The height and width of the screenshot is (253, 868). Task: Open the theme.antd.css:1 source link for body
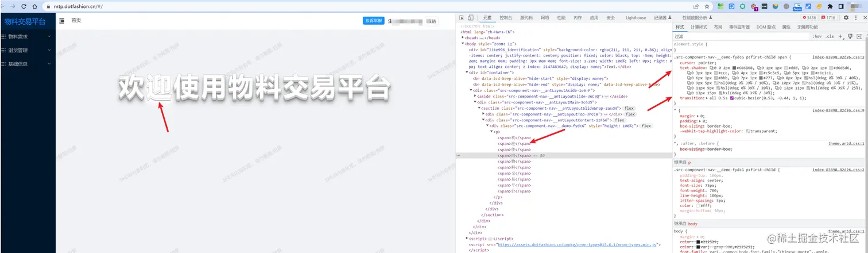point(846,231)
